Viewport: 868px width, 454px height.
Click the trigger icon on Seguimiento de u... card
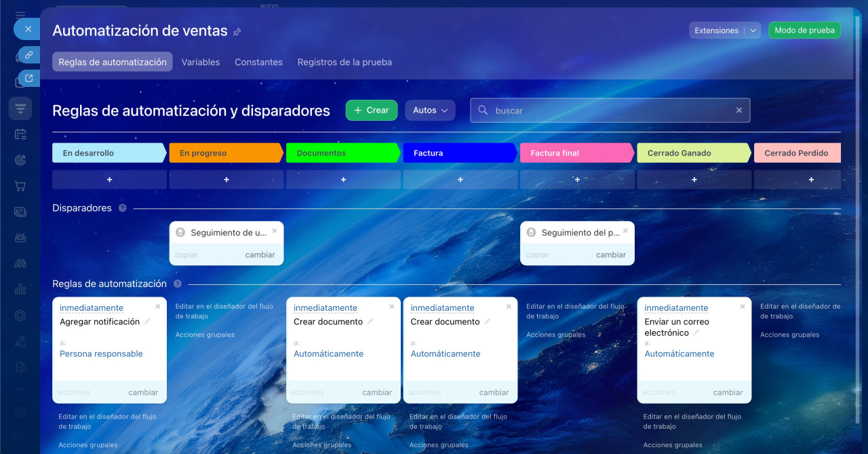coord(180,232)
